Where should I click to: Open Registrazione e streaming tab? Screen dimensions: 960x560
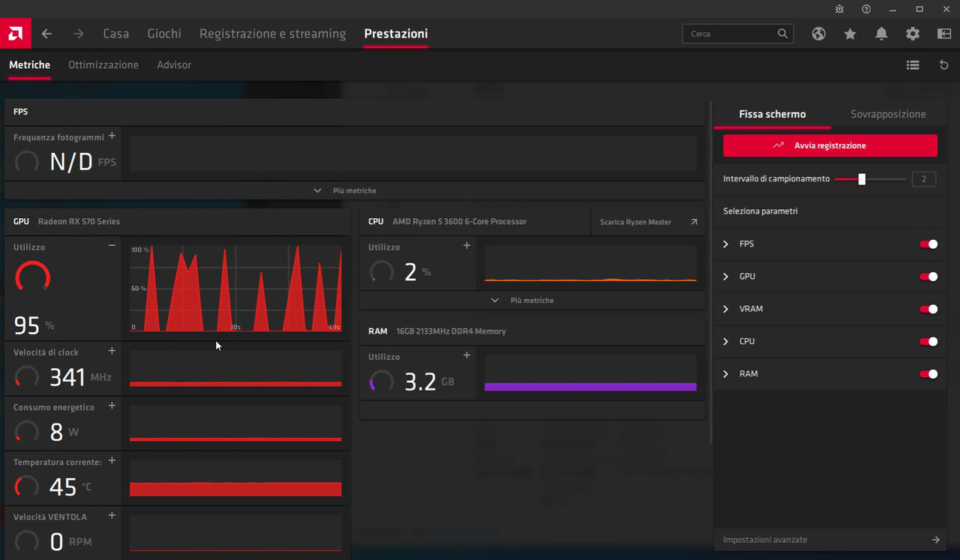273,34
